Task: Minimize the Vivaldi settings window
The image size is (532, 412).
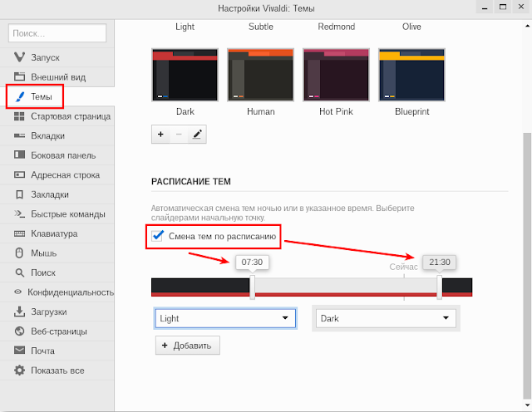Action: pos(485,7)
